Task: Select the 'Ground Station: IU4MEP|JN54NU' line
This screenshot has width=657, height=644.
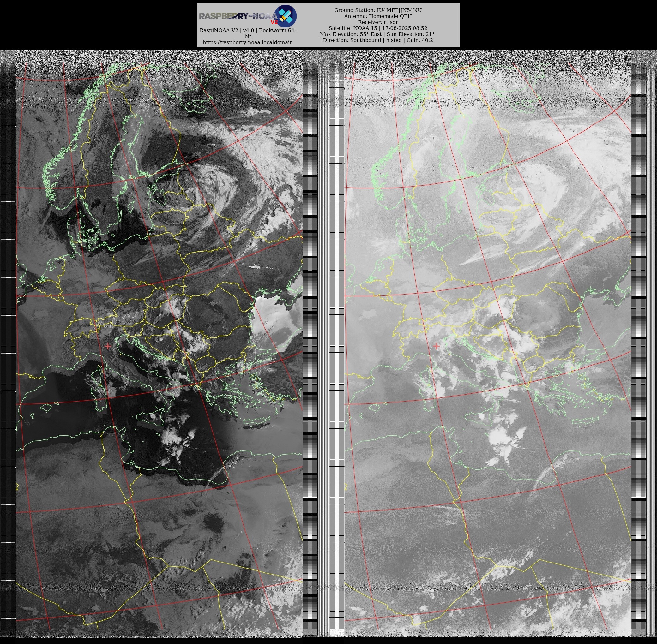Action: (378, 10)
